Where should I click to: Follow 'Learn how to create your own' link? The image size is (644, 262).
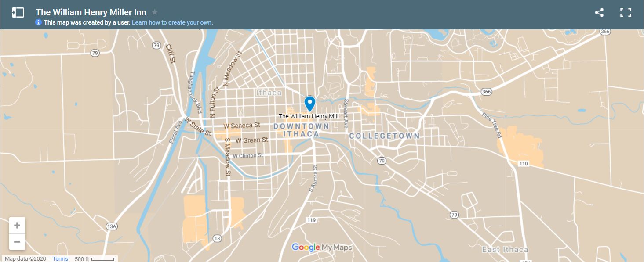(x=172, y=22)
